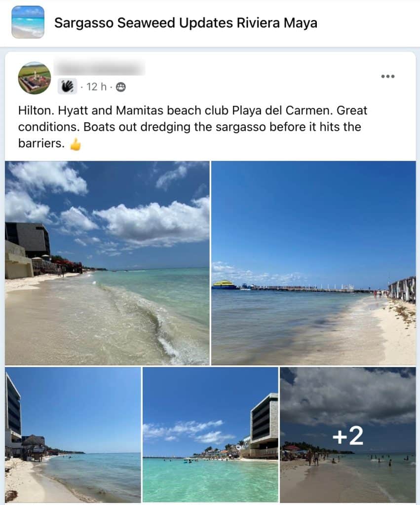Click the post text about Mamitas beach club
The width and height of the screenshot is (420, 505).
192,127
